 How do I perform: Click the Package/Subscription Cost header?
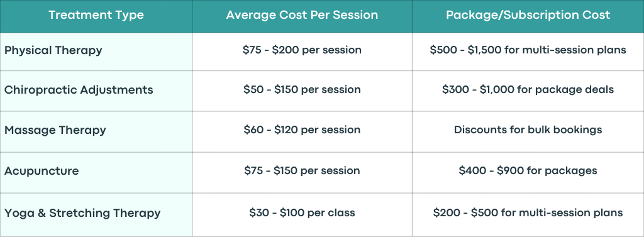pyautogui.click(x=528, y=15)
